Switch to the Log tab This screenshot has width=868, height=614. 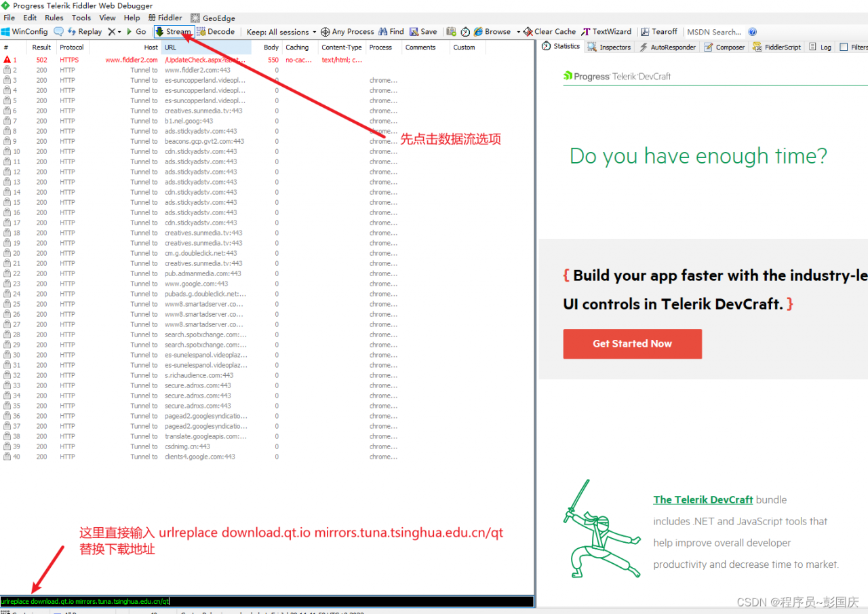(x=819, y=47)
